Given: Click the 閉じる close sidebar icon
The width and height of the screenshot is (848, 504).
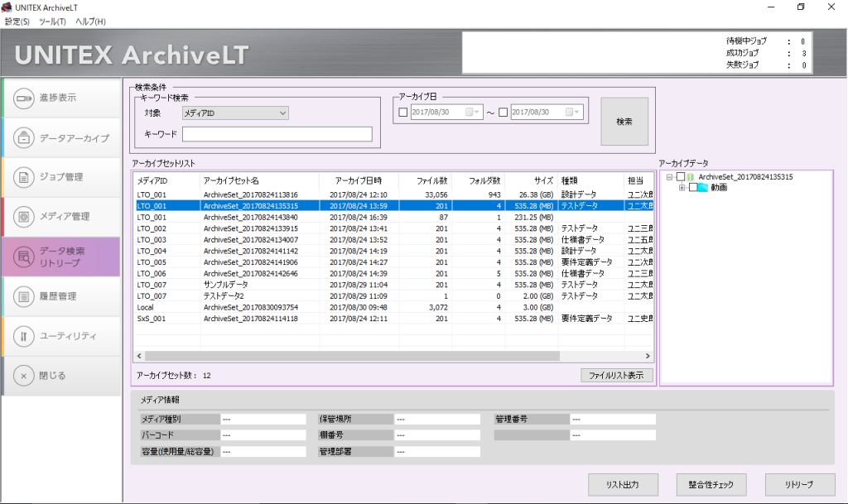Looking at the screenshot, I should coord(24,376).
